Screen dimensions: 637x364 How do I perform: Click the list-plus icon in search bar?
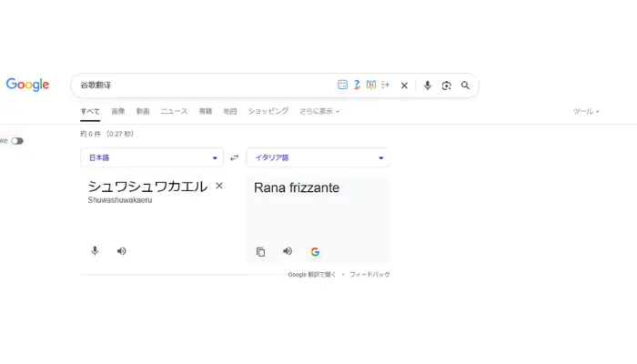(x=385, y=85)
